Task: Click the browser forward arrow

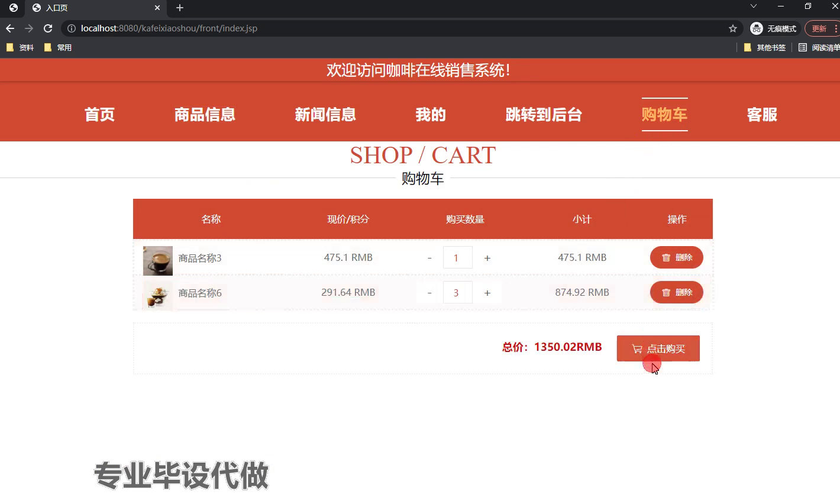Action: coord(29,28)
